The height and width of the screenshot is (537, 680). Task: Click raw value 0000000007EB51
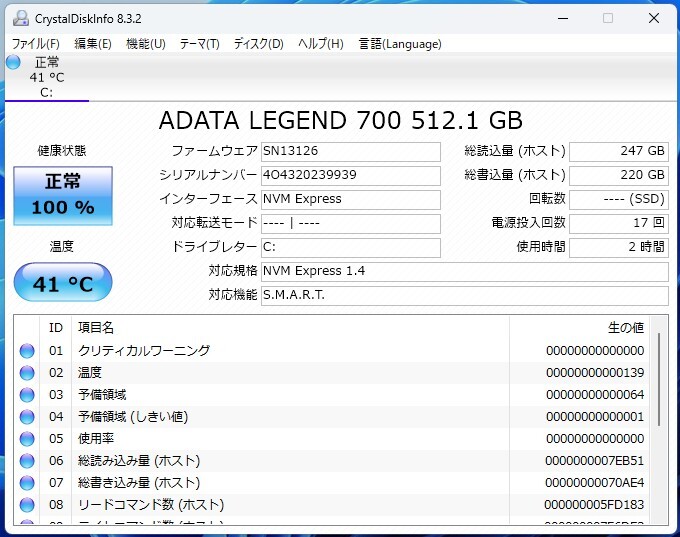(x=595, y=461)
